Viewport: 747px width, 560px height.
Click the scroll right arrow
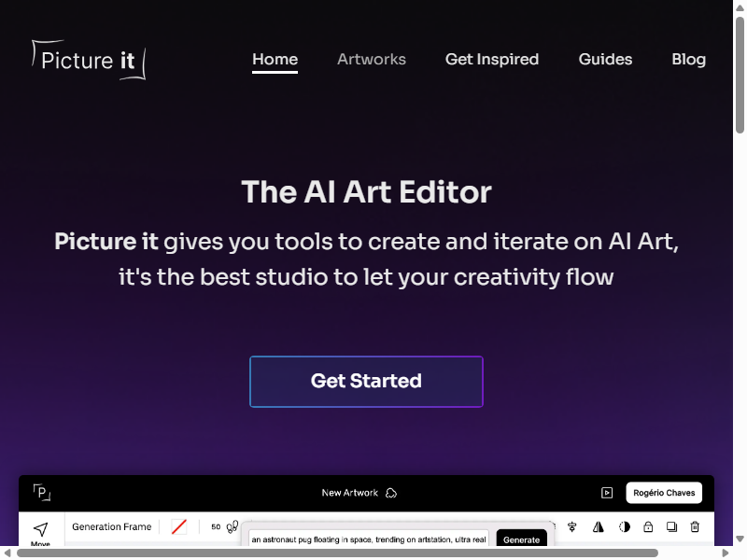coord(726,553)
